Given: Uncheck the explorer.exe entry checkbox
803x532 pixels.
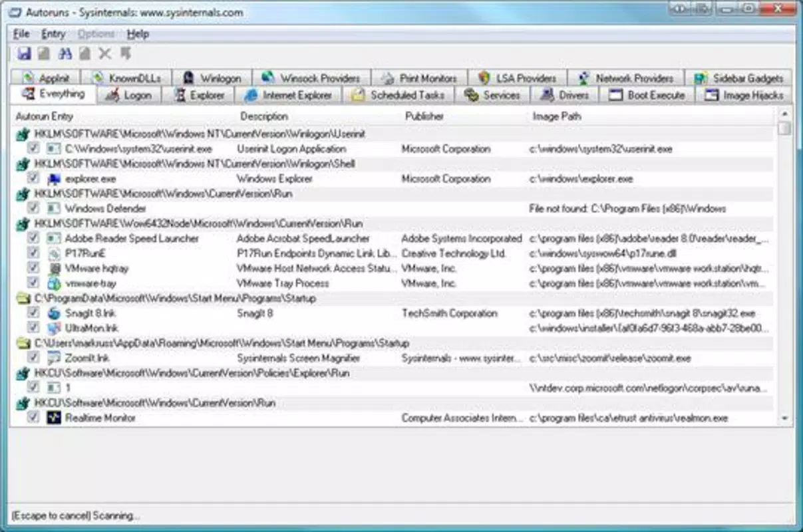Looking at the screenshot, I should (x=33, y=179).
